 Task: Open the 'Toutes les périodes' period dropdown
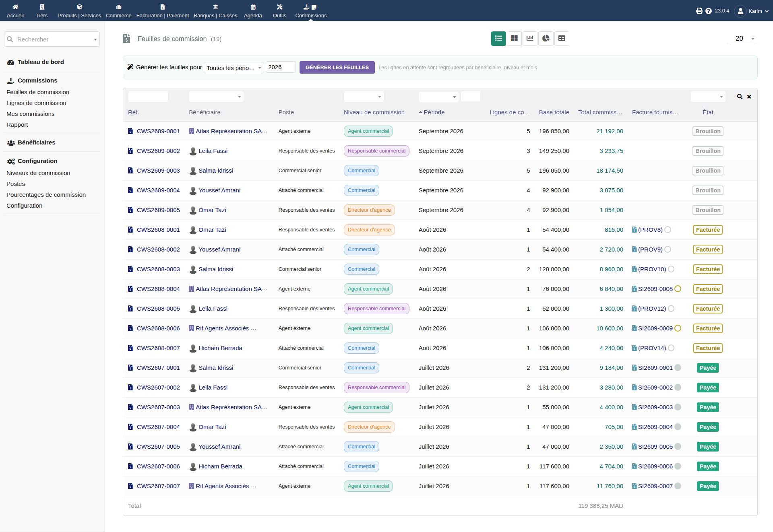[234, 68]
